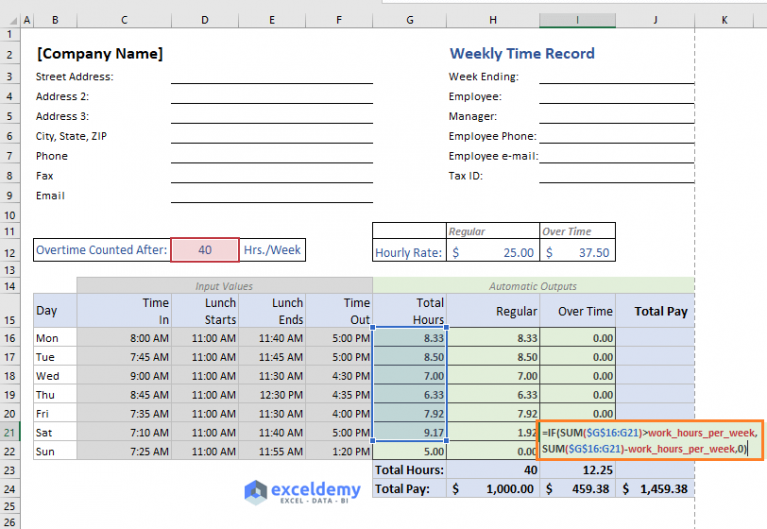Select row 12 header
Screen dimensions: 767x529
coord(10,253)
